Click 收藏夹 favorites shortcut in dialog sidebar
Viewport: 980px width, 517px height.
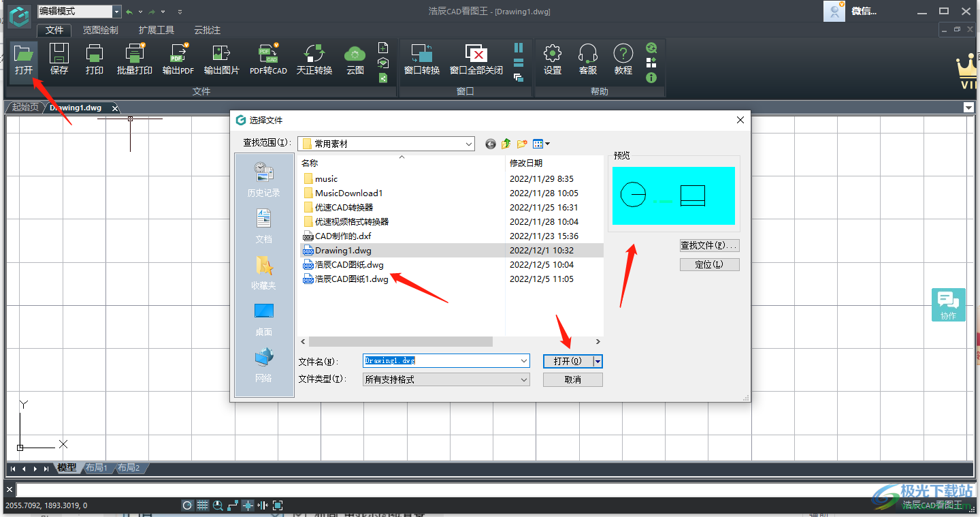[x=263, y=272]
